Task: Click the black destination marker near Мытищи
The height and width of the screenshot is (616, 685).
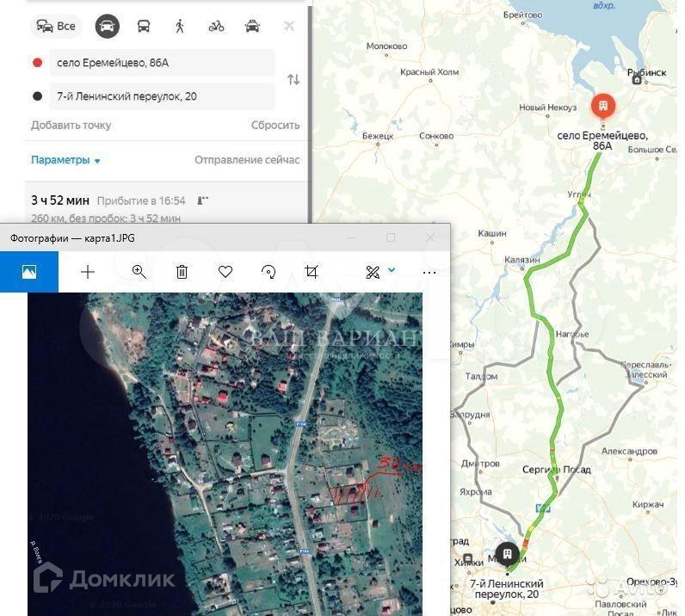Action: (x=507, y=555)
